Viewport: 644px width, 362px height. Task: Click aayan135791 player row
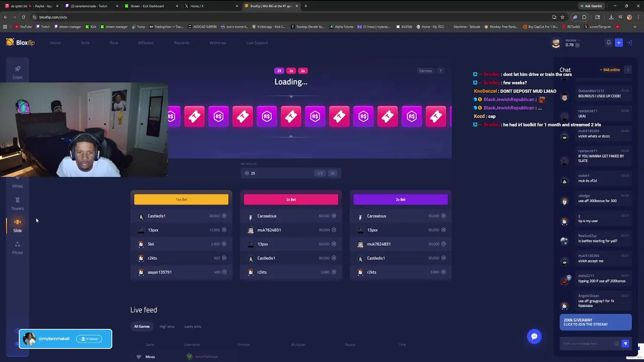[181, 272]
